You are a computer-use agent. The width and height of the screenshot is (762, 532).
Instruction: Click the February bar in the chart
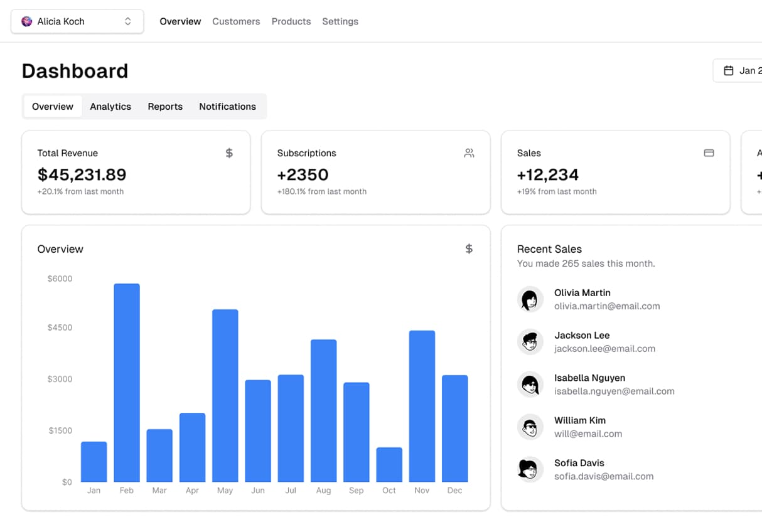(127, 383)
